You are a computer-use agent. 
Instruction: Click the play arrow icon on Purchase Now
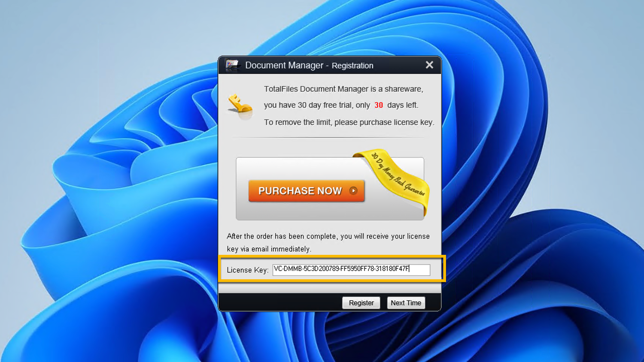353,191
